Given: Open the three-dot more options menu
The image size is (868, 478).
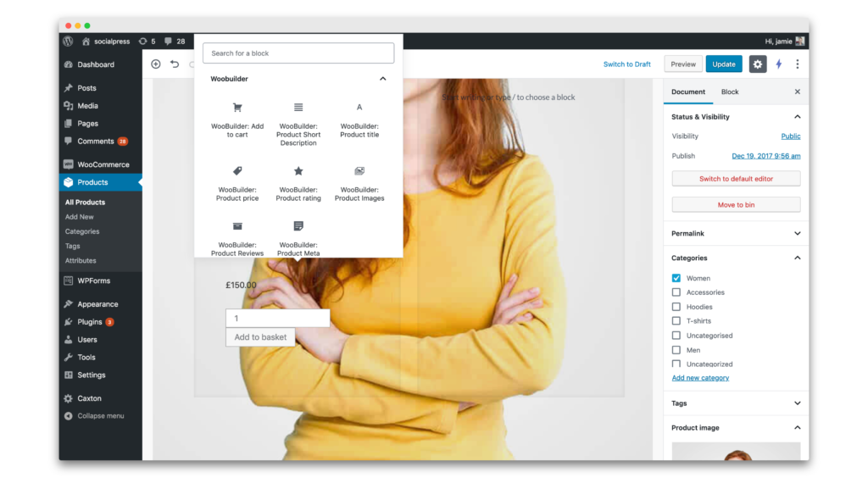Looking at the screenshot, I should [797, 64].
